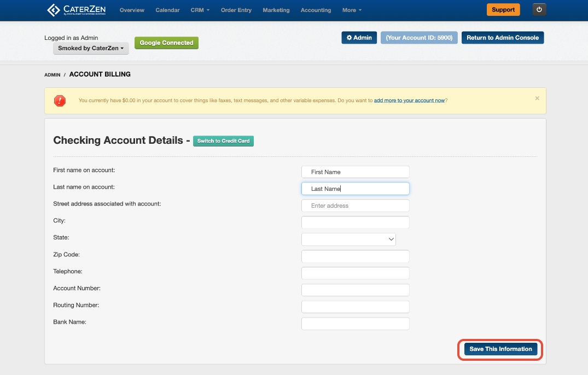Click the CaterZen logo
Viewport: 588px width, 375px height.
pos(76,10)
